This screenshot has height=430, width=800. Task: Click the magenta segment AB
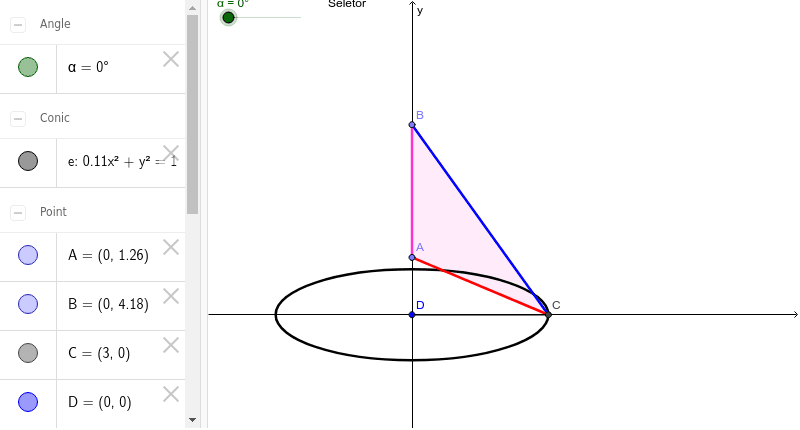click(412, 191)
